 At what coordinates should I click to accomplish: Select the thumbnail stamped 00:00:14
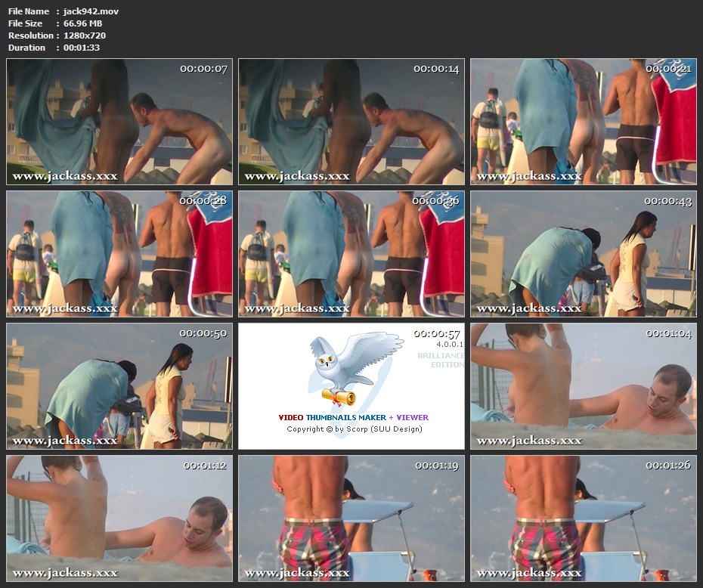[x=351, y=122]
